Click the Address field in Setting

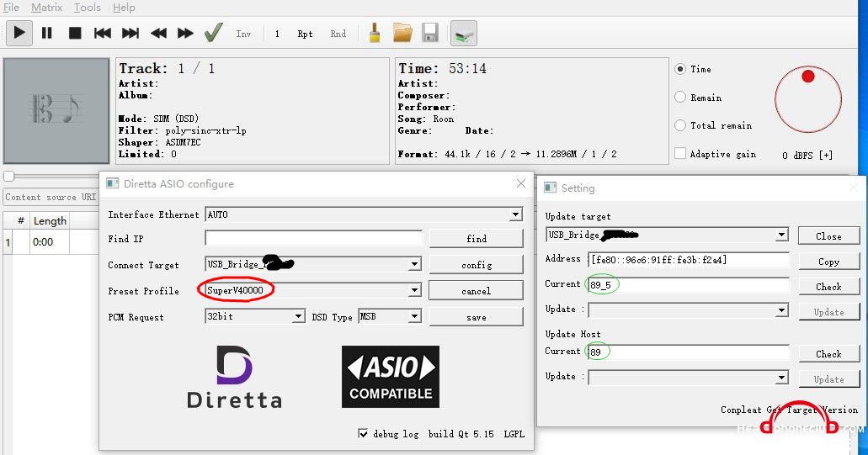689,259
